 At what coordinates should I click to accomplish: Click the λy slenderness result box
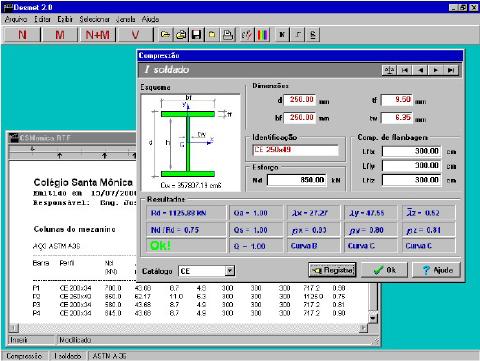click(x=371, y=213)
